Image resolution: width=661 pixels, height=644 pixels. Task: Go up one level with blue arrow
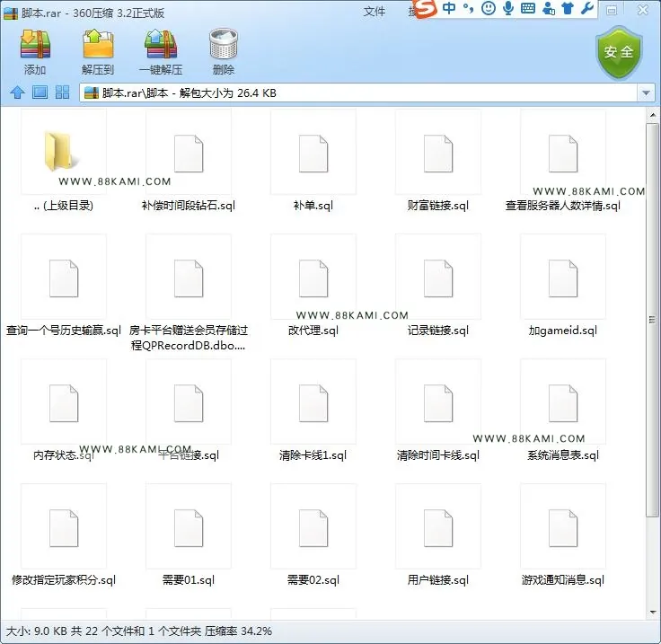17,93
